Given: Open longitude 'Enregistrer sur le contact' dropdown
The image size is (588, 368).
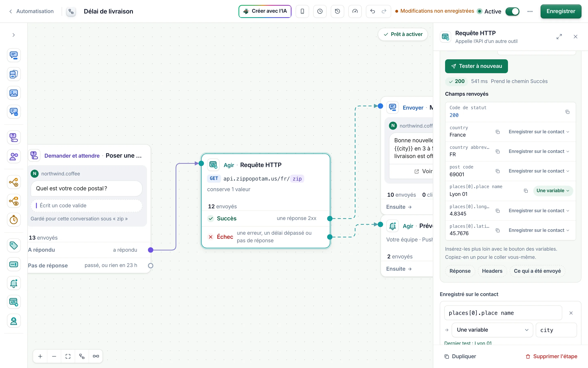Looking at the screenshot, I should (x=539, y=211).
